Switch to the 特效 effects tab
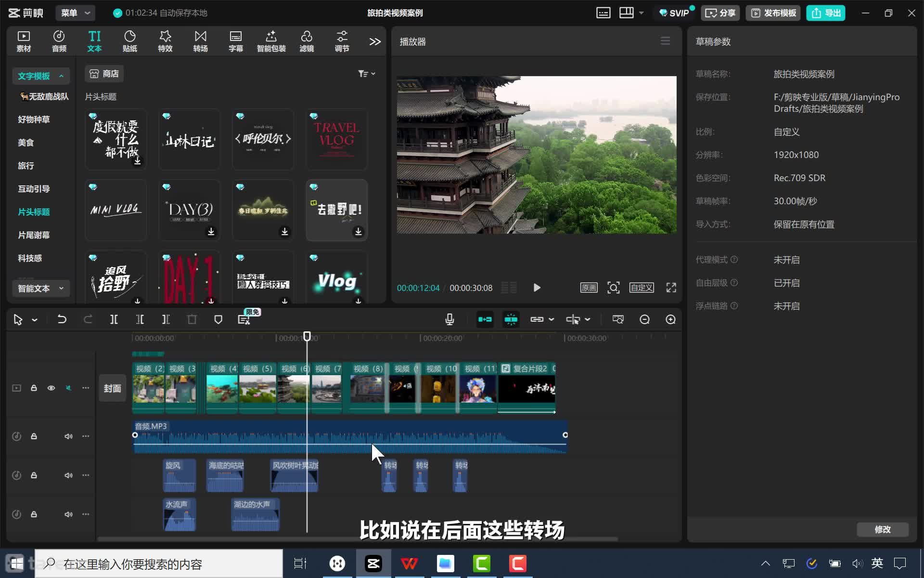 click(x=165, y=41)
